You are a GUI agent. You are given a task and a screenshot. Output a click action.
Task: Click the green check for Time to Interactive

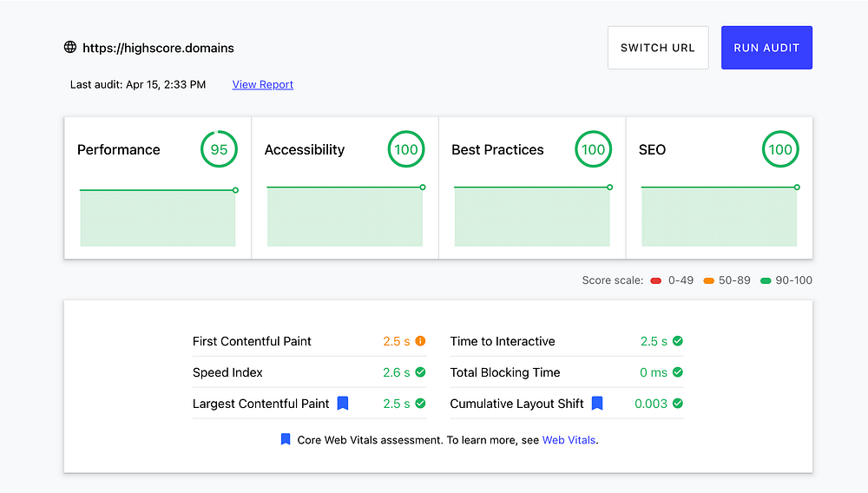[x=678, y=341]
